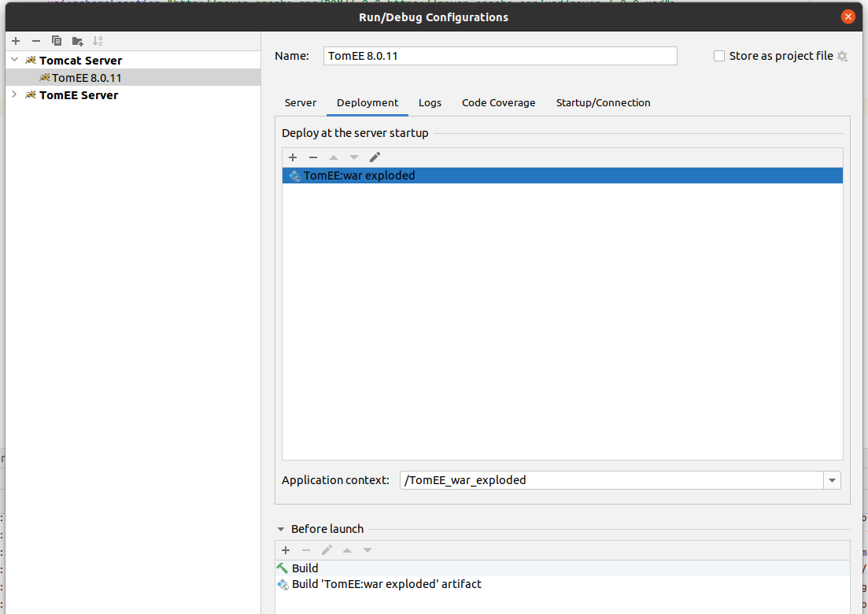Click the Tomcat icon beside TomEE 8.0.11
The width and height of the screenshot is (868, 614).
45,77
